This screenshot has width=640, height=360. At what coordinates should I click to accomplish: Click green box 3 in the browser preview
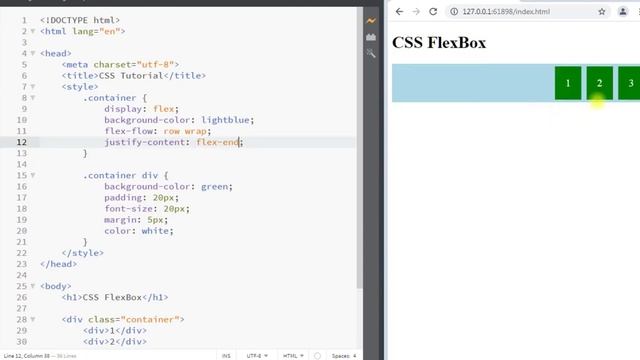point(629,83)
